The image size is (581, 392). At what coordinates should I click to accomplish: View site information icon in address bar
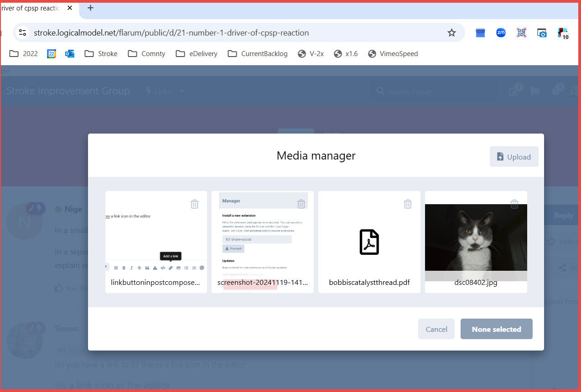(x=22, y=33)
